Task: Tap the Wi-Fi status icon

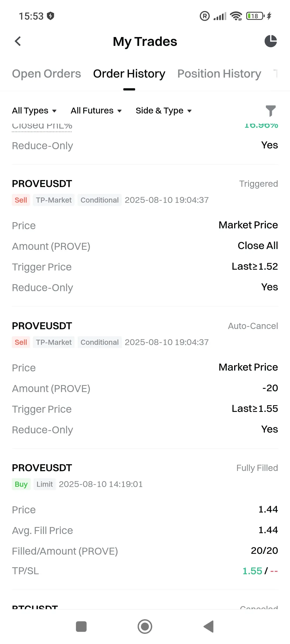Action: [236, 16]
